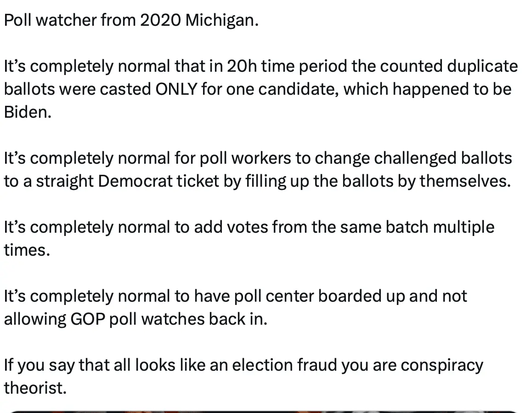Click the phrase 'challenged ballots'

pyautogui.click(x=443, y=158)
